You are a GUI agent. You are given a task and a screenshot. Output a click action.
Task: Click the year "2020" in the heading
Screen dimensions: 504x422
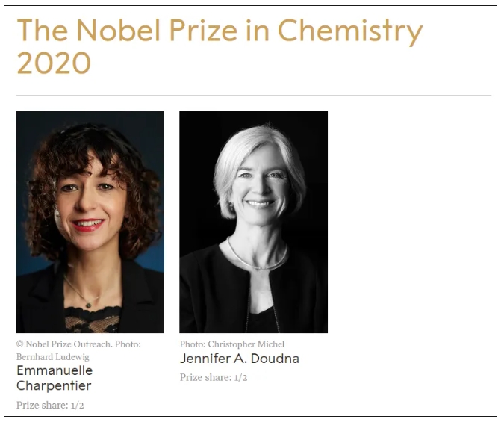[54, 64]
